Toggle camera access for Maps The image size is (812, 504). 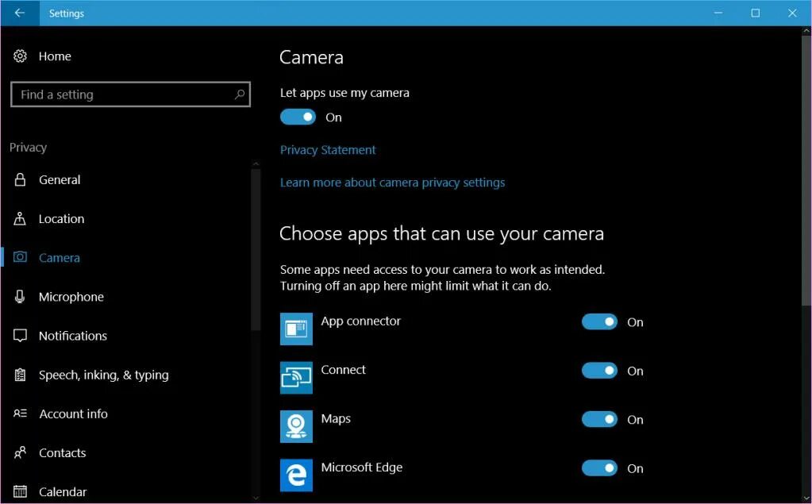pyautogui.click(x=599, y=420)
